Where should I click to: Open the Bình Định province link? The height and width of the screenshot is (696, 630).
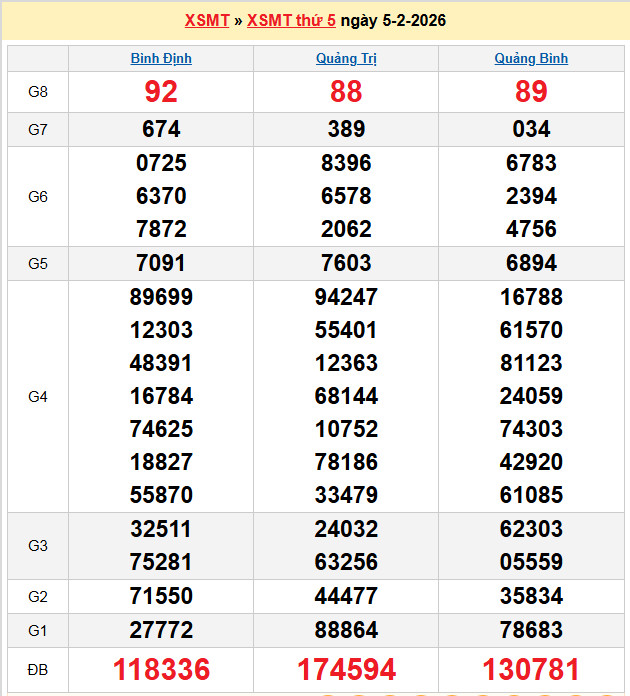click(x=161, y=59)
